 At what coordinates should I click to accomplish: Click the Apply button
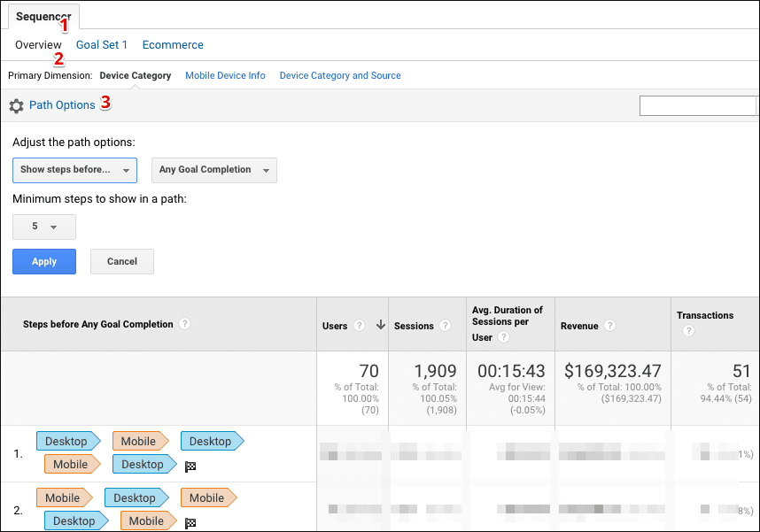[43, 261]
